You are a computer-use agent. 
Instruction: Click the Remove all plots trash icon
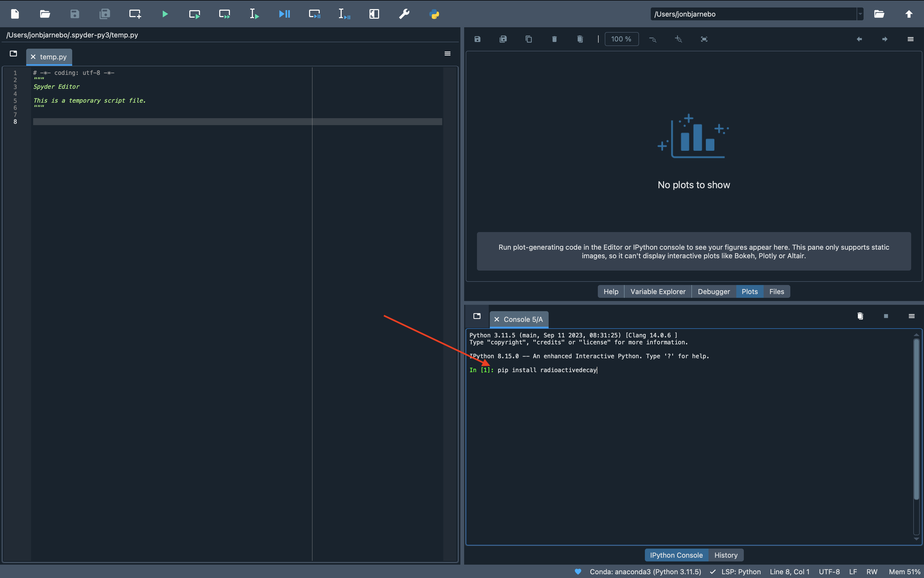(x=580, y=39)
